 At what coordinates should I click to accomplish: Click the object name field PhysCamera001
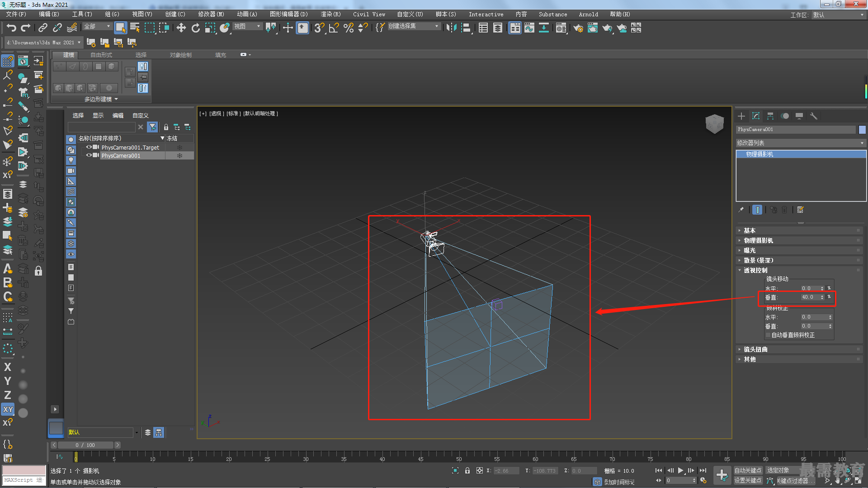pos(796,130)
